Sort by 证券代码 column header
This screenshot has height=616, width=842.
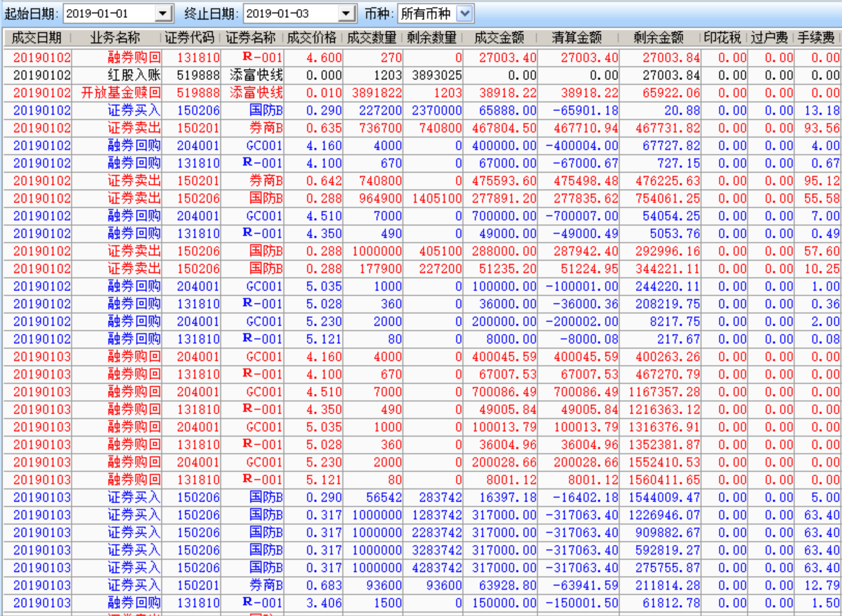click(191, 38)
